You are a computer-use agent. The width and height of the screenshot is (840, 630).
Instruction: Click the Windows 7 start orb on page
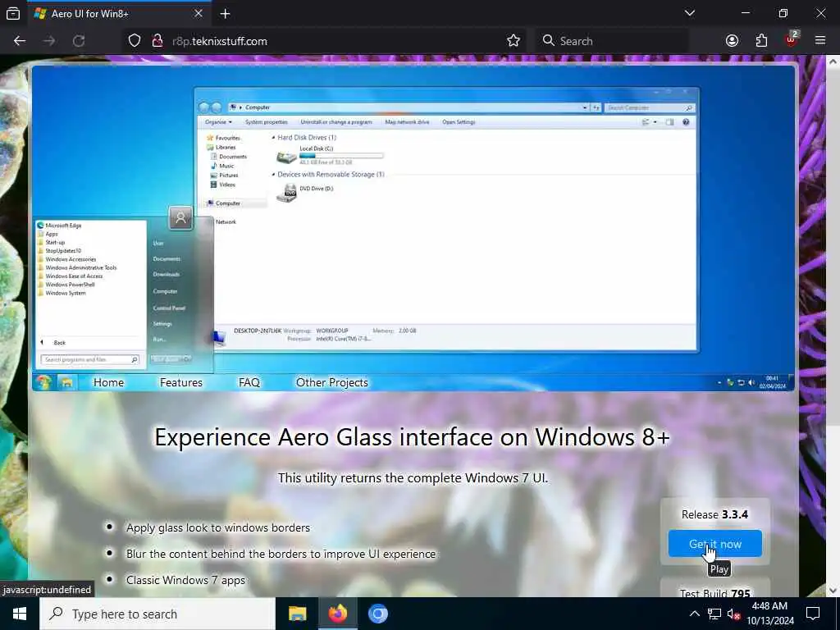(x=43, y=382)
